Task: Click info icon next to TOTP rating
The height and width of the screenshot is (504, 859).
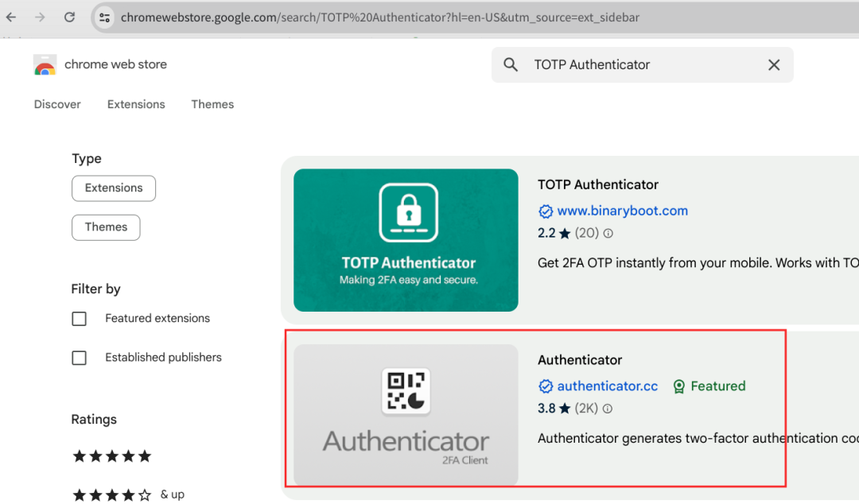Action: click(x=608, y=234)
